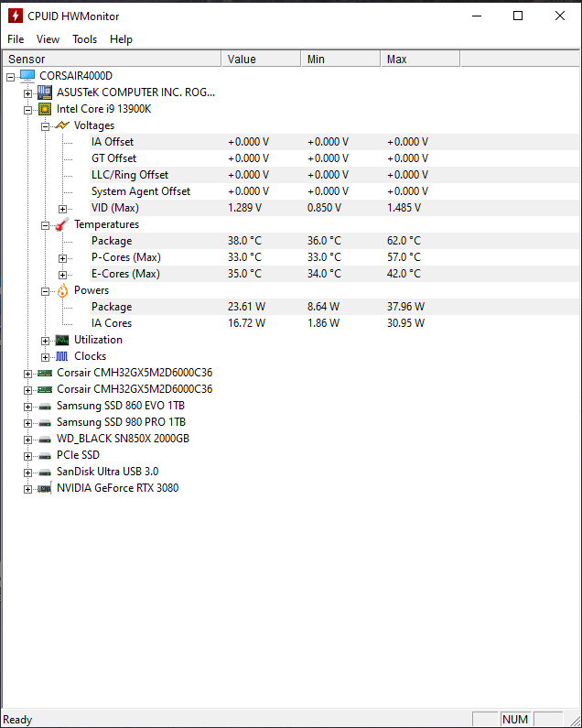Screen dimensions: 582x728
Task: Expand the WD_BLACK SN850X 2000GB drive
Action: click(28, 439)
